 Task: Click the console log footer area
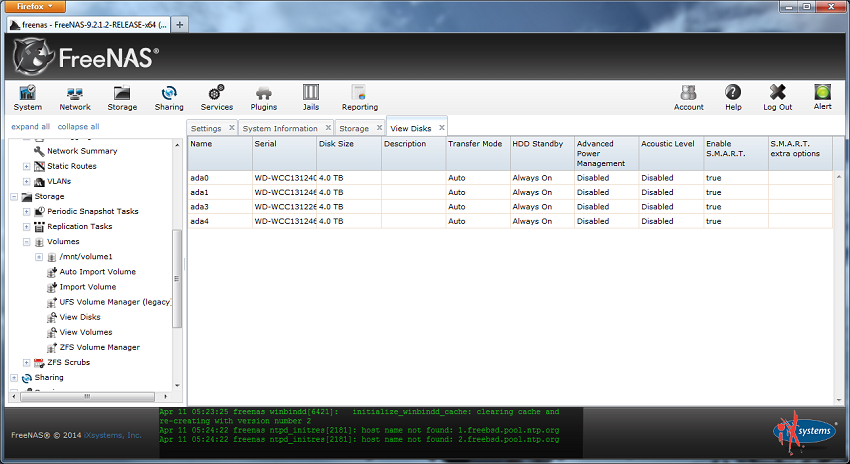[x=370, y=433]
